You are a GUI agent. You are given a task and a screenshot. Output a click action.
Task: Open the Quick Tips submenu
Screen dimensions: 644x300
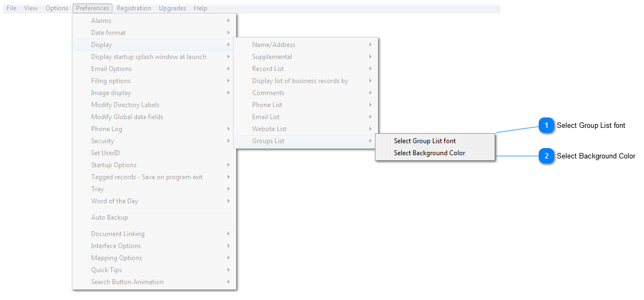[x=154, y=270]
